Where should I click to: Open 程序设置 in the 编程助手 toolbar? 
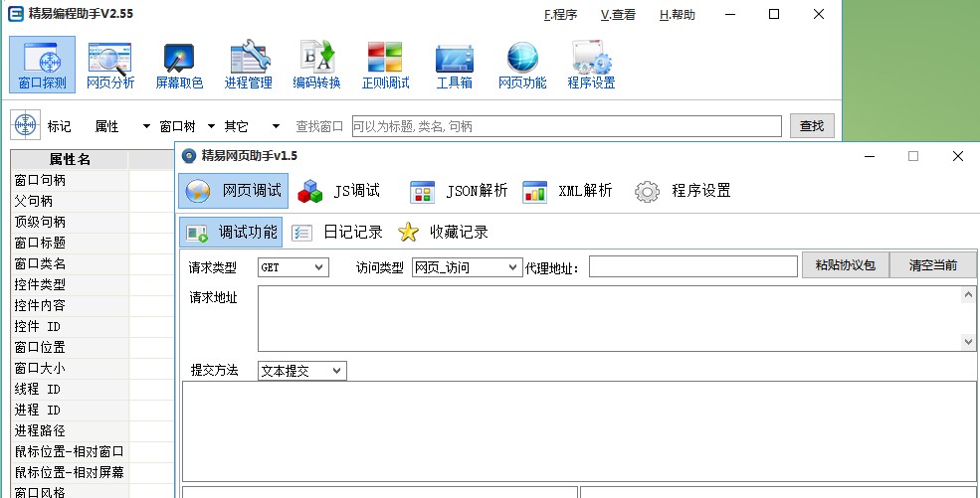[591, 65]
